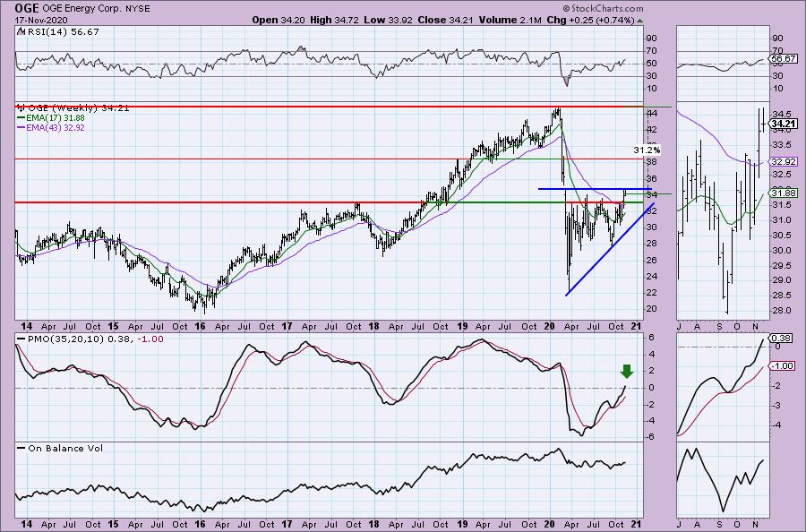This screenshot has width=806, height=532.
Task: Click the 'EMA(43) 32.92' legend entry
Action: [x=56, y=127]
